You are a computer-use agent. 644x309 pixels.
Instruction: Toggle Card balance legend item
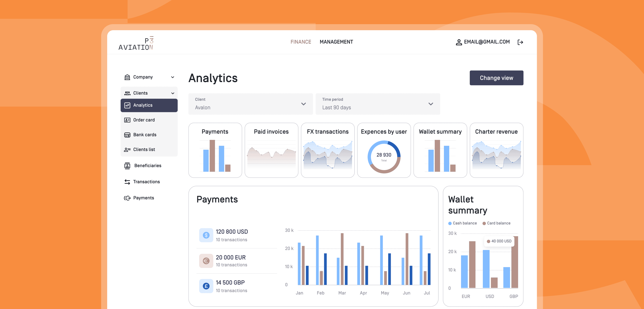pyautogui.click(x=496, y=223)
